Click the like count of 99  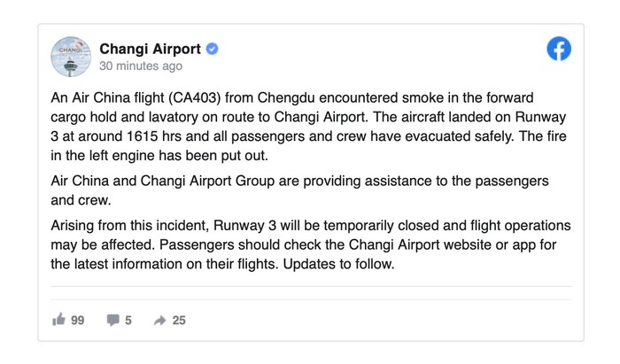tap(77, 320)
